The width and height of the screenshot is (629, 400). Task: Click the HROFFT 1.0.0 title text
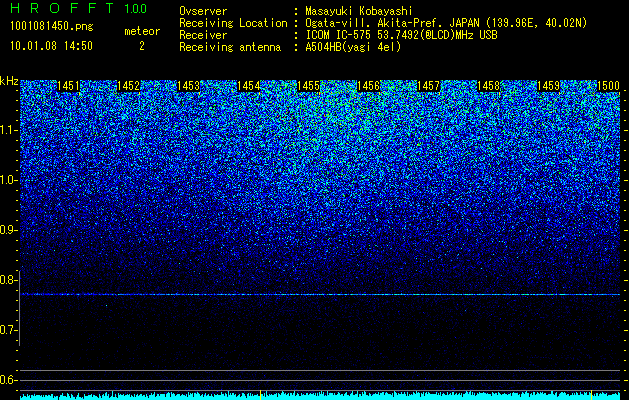click(79, 8)
